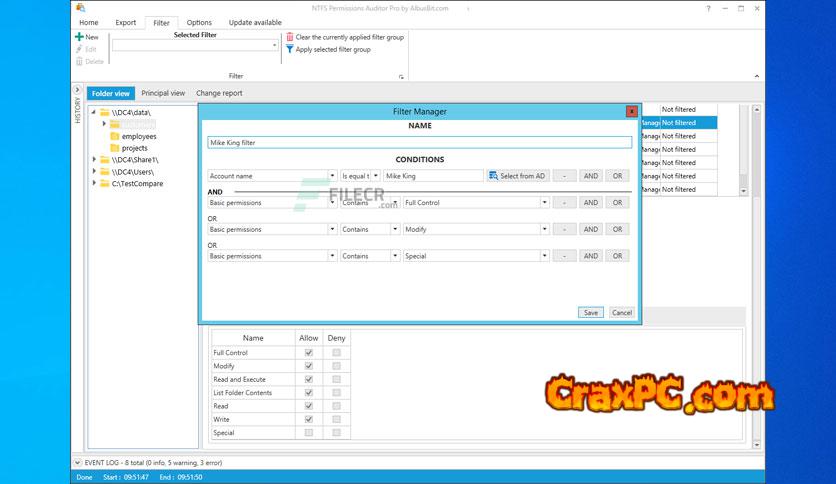
Task: Select the employees folder icon
Action: pos(114,136)
